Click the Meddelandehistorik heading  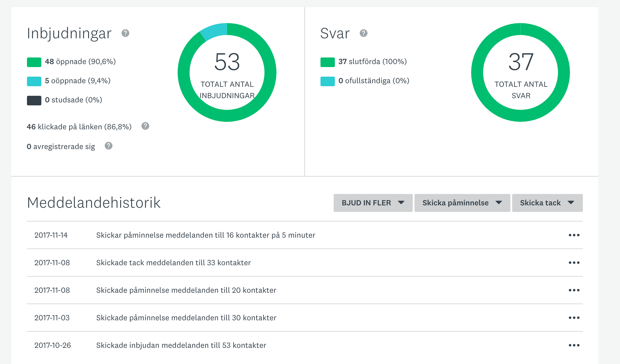pos(94,203)
